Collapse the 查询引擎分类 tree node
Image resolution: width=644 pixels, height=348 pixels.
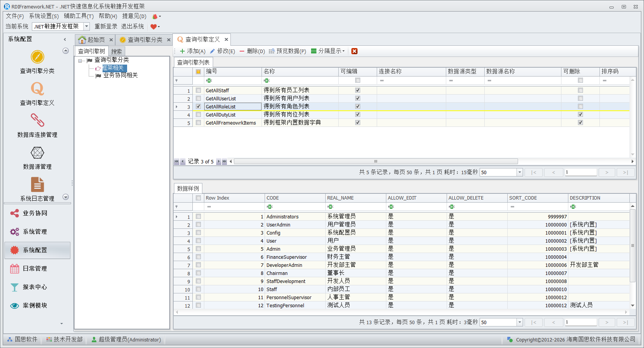(x=80, y=60)
